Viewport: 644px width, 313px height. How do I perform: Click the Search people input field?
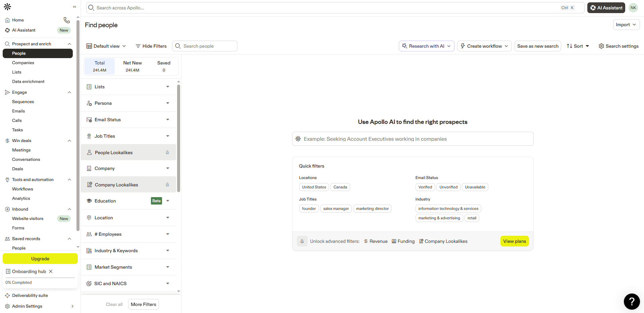click(205, 46)
